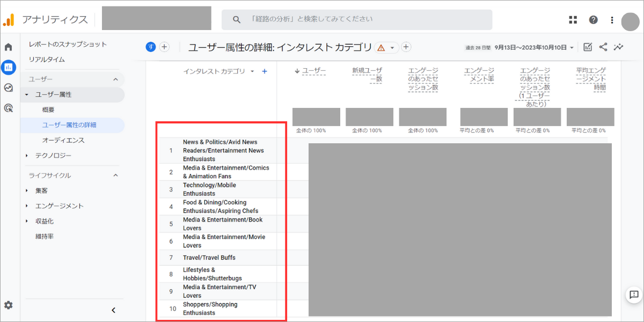Open the date range dropdown
The width and height of the screenshot is (644, 322).
tap(534, 48)
